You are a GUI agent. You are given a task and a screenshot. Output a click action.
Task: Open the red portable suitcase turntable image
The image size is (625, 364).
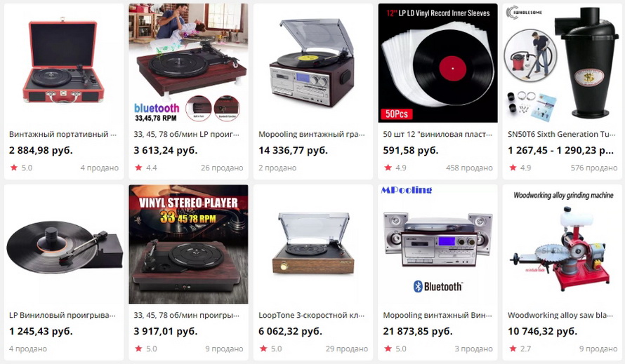coord(64,63)
